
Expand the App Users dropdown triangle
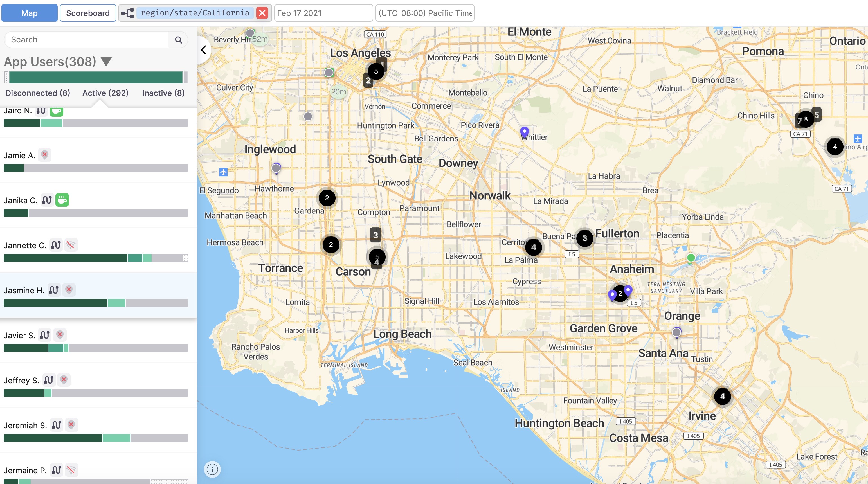point(106,62)
